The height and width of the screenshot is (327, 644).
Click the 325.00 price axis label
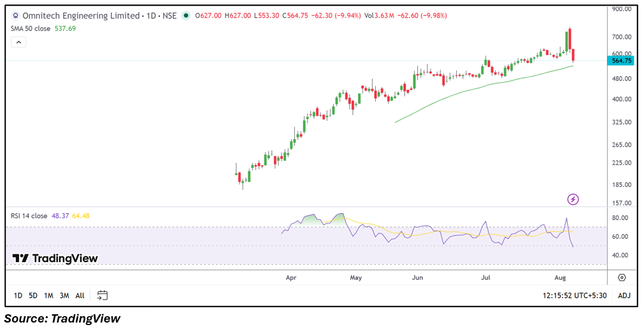[622, 122]
